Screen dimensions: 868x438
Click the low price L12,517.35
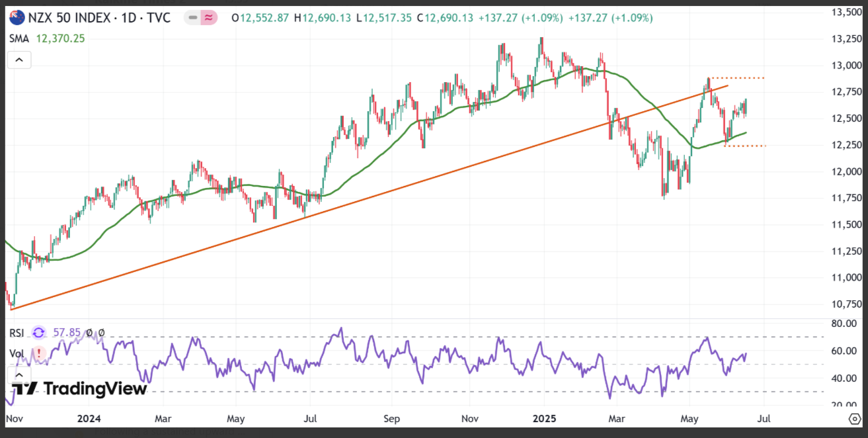[384, 18]
